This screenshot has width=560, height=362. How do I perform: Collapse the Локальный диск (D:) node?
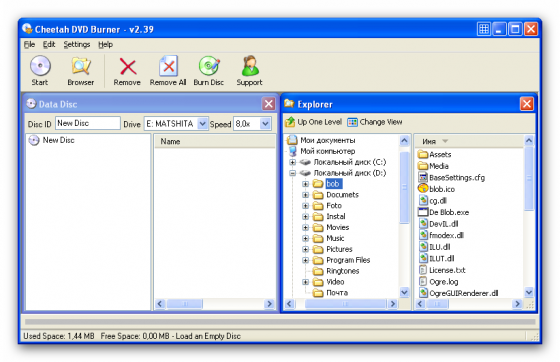pos(292,173)
